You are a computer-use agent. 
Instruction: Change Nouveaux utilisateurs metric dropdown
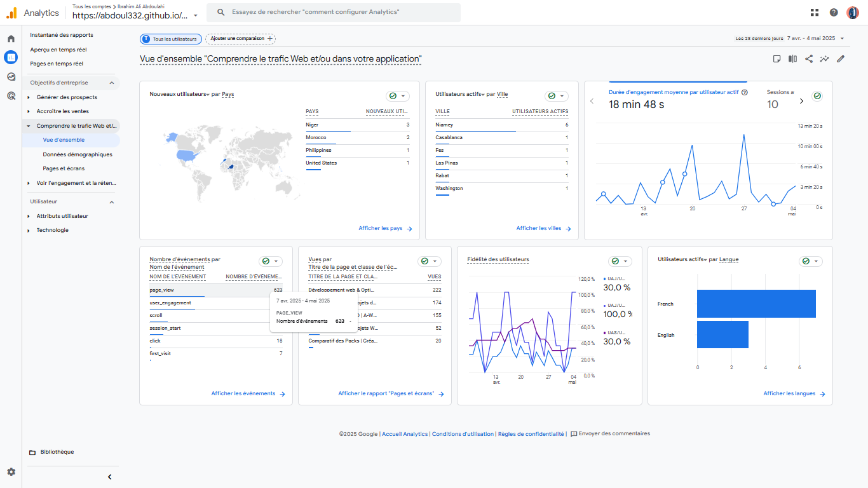click(x=180, y=94)
